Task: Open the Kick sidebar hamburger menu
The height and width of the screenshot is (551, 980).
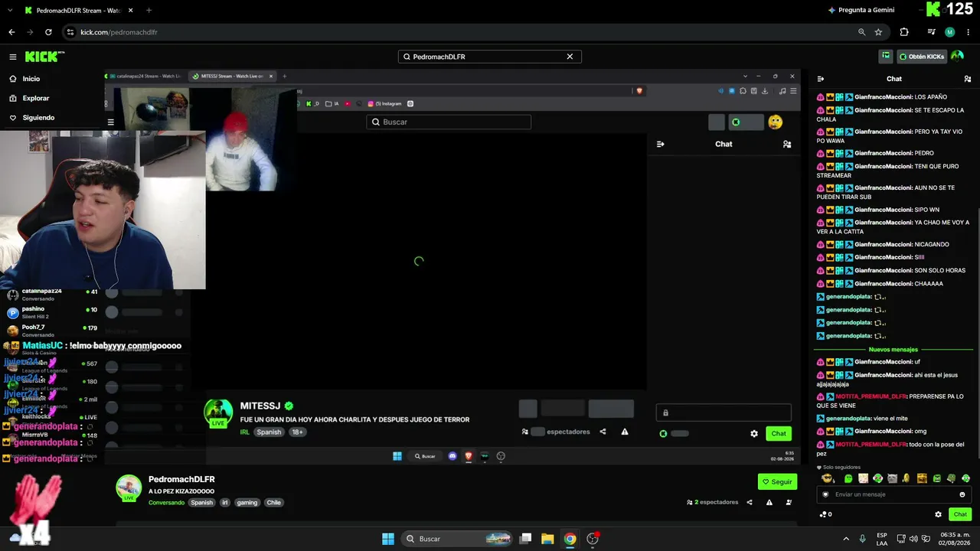Action: pyautogui.click(x=13, y=57)
